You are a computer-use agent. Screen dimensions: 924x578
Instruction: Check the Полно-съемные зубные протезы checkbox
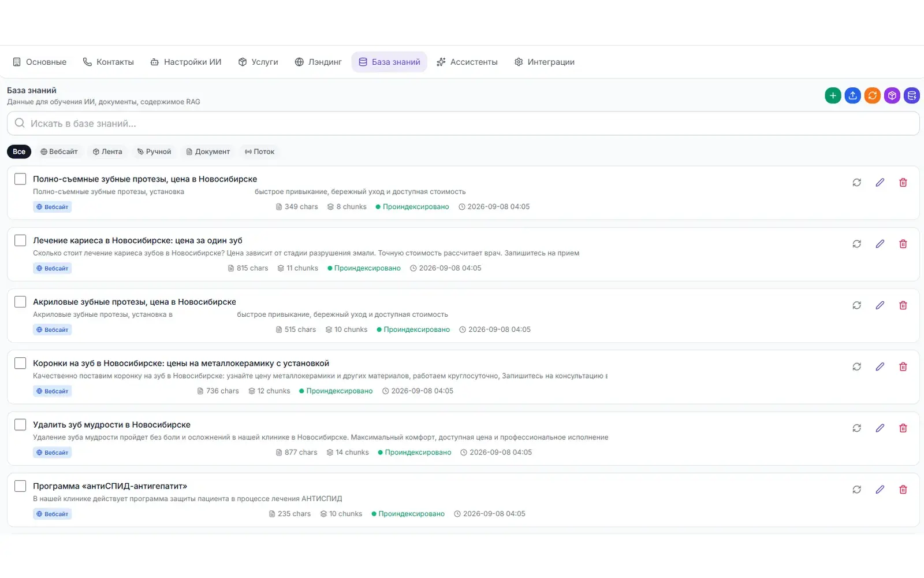(20, 179)
